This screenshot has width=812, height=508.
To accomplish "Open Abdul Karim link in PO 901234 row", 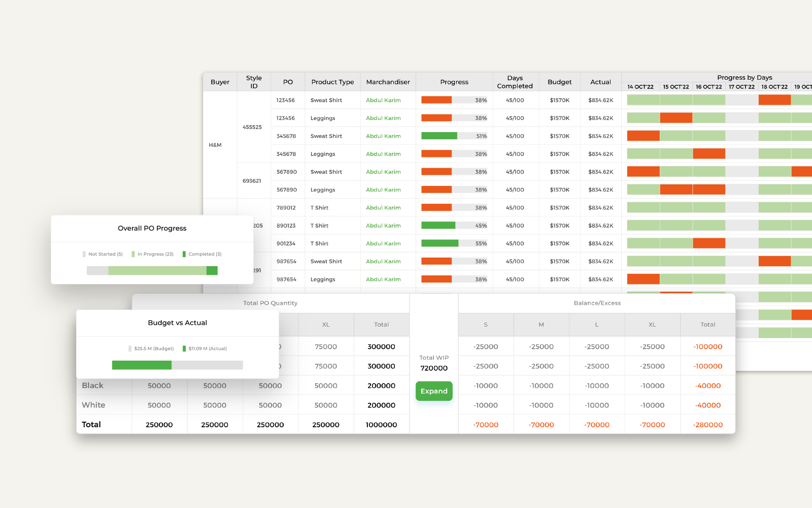I will (x=383, y=243).
